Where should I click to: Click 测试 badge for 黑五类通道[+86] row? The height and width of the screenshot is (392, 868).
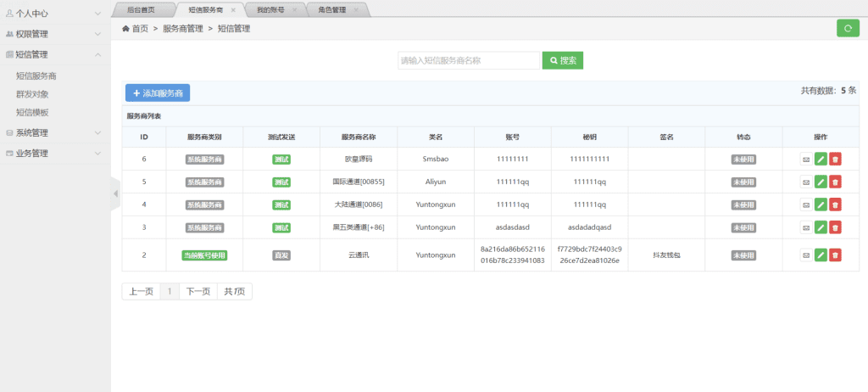point(281,227)
